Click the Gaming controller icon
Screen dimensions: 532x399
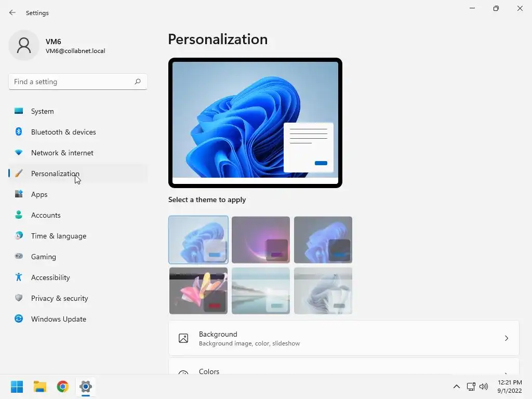19,256
